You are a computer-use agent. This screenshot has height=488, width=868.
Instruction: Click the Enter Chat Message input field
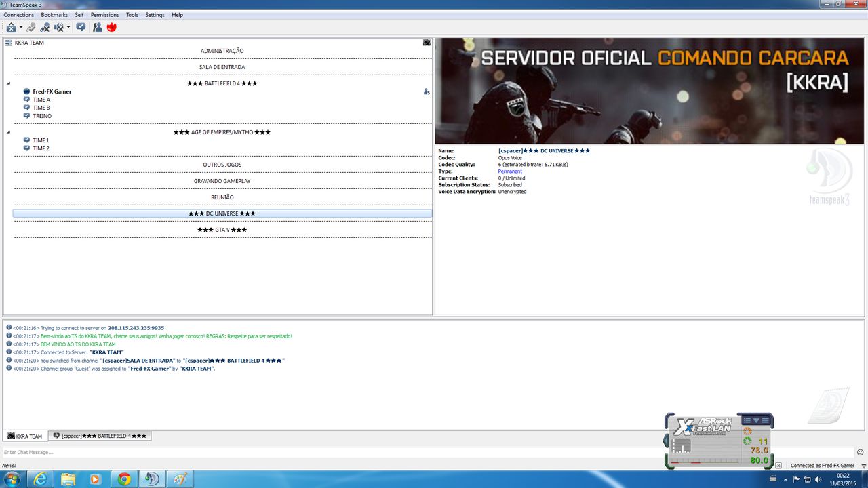pyautogui.click(x=427, y=452)
